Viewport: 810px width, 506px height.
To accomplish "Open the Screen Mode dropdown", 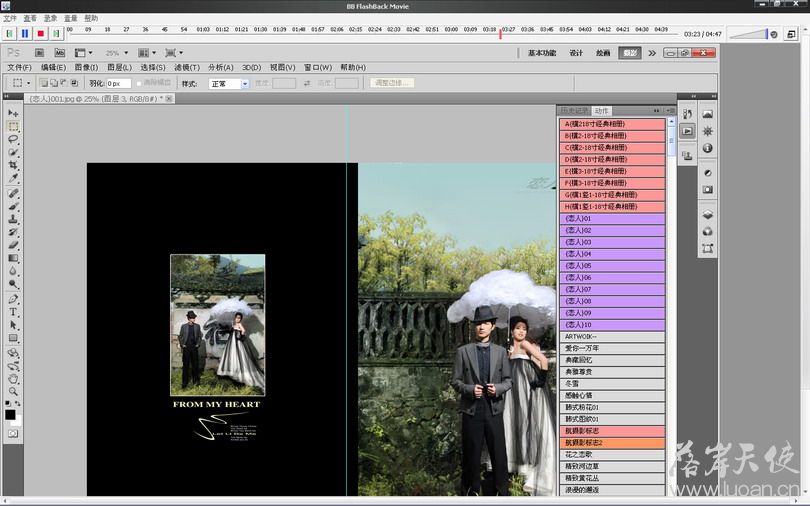I will click(174, 53).
